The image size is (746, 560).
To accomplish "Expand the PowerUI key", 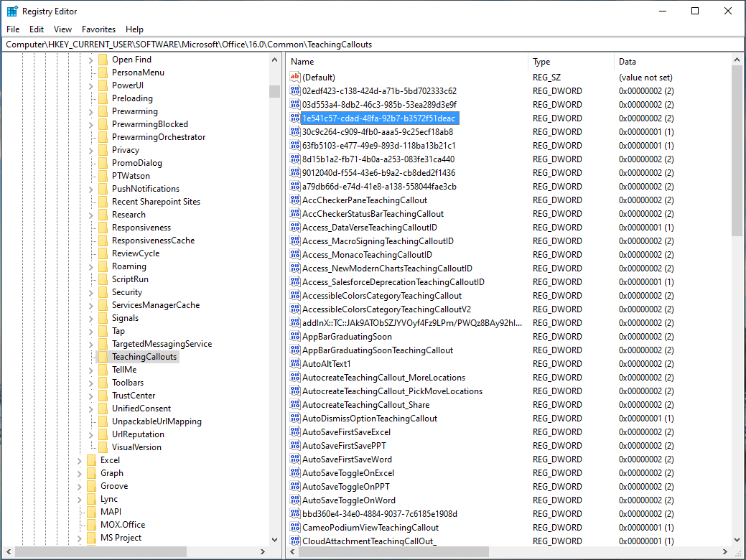I will [x=91, y=85].
